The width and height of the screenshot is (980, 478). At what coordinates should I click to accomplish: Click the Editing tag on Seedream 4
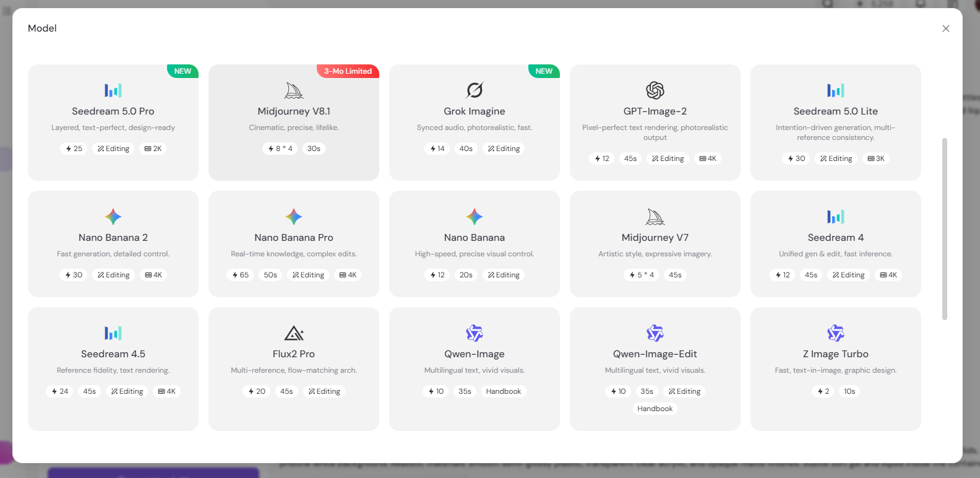click(x=848, y=275)
